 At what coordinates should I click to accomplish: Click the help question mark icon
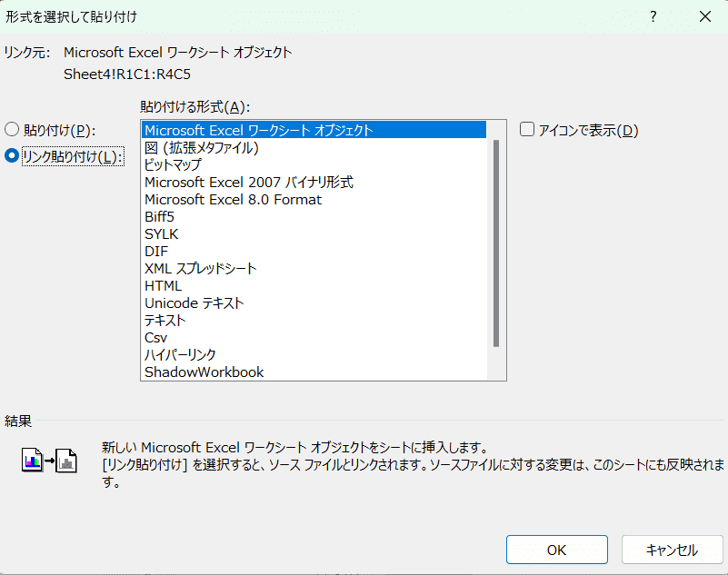(653, 16)
